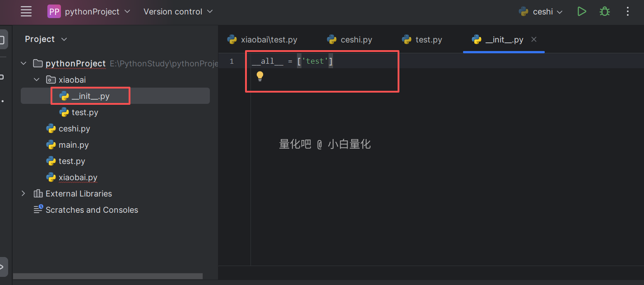Image resolution: width=644 pixels, height=285 pixels.
Task: Click the PP project badge icon
Action: pos(54,12)
